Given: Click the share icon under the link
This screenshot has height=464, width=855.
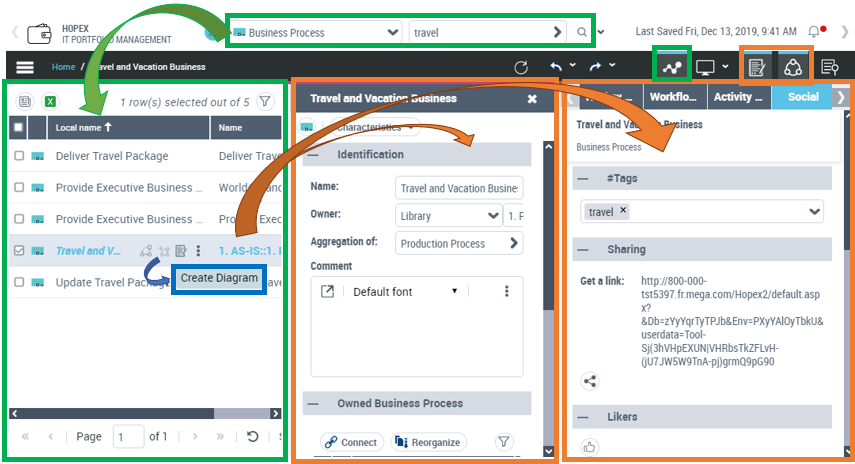Looking at the screenshot, I should (590, 381).
